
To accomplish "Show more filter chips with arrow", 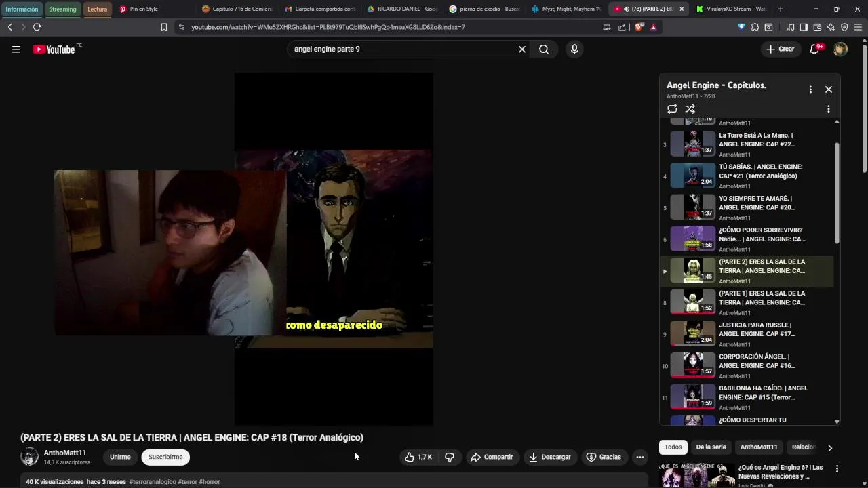I will [x=829, y=447].
